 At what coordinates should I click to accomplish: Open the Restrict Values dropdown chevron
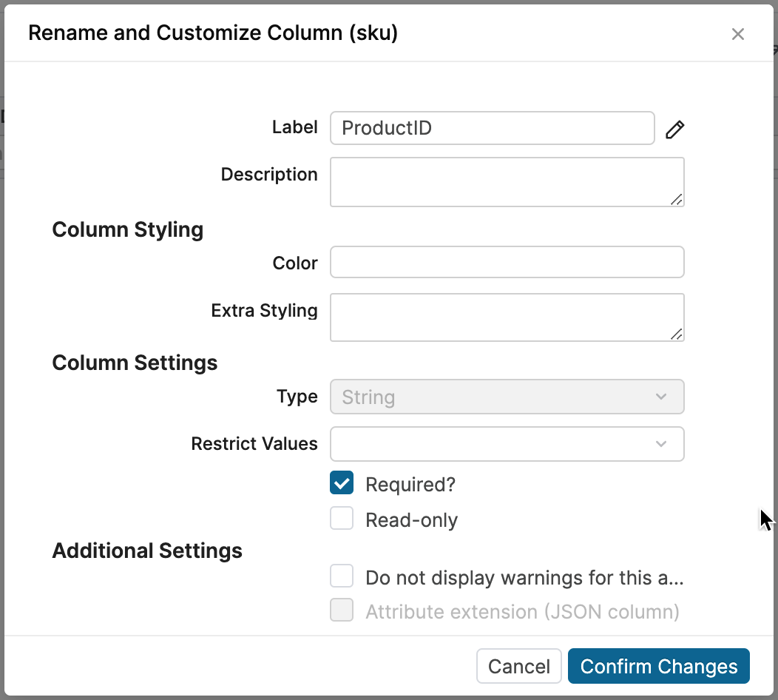pos(661,444)
